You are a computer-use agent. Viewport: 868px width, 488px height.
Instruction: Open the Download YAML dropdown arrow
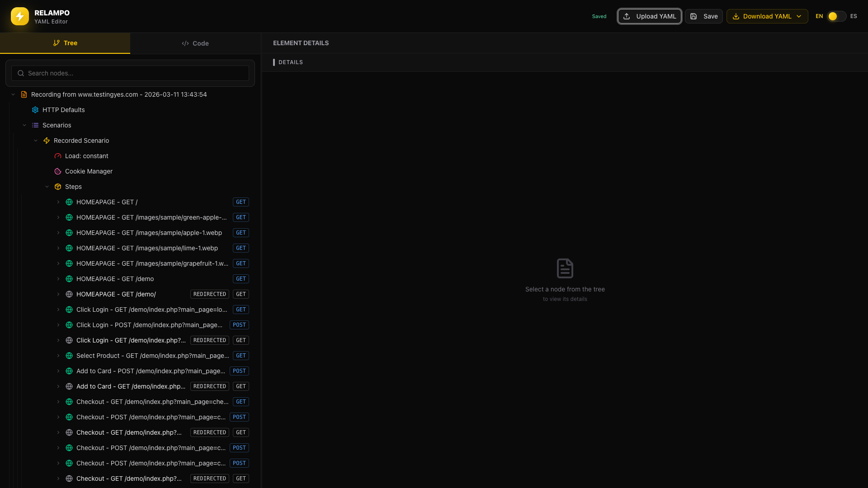click(x=798, y=16)
